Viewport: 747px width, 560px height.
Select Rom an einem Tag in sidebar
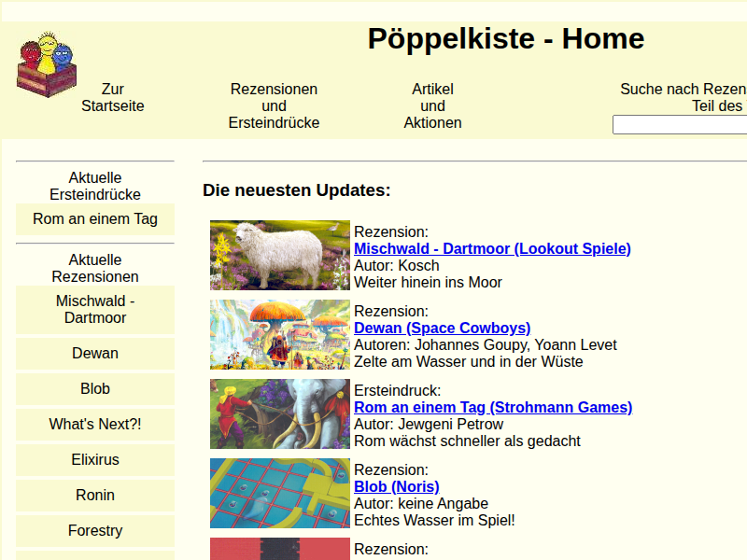95,219
